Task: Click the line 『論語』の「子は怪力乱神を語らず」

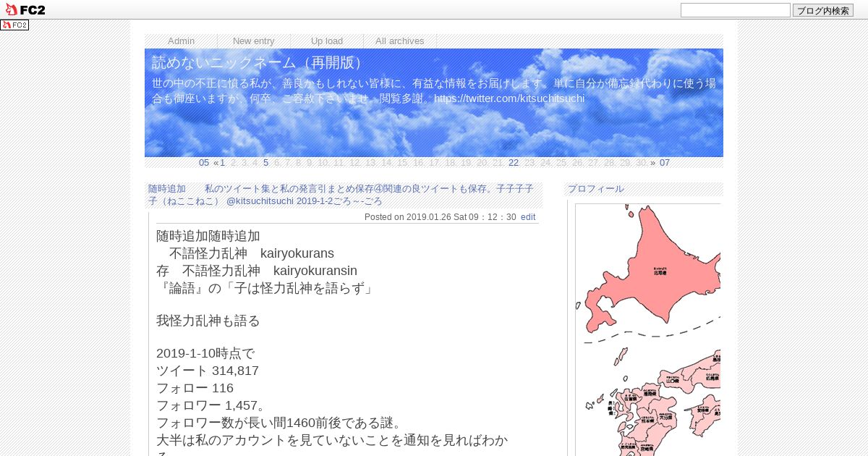Action: [x=267, y=288]
